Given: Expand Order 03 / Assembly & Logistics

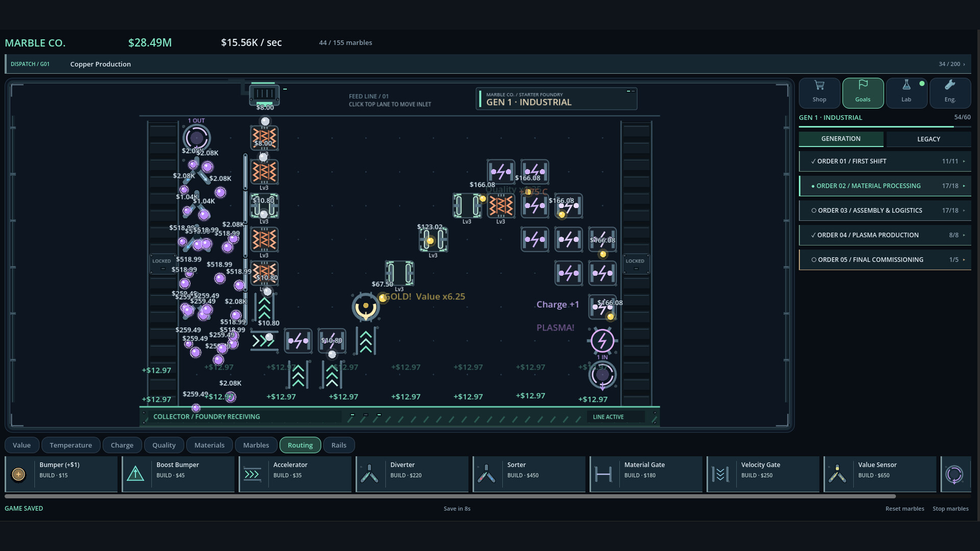Looking at the screenshot, I should [x=885, y=210].
